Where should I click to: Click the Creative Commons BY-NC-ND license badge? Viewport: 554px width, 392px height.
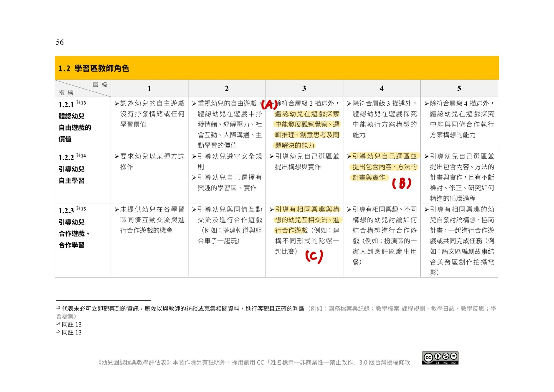click(x=440, y=358)
